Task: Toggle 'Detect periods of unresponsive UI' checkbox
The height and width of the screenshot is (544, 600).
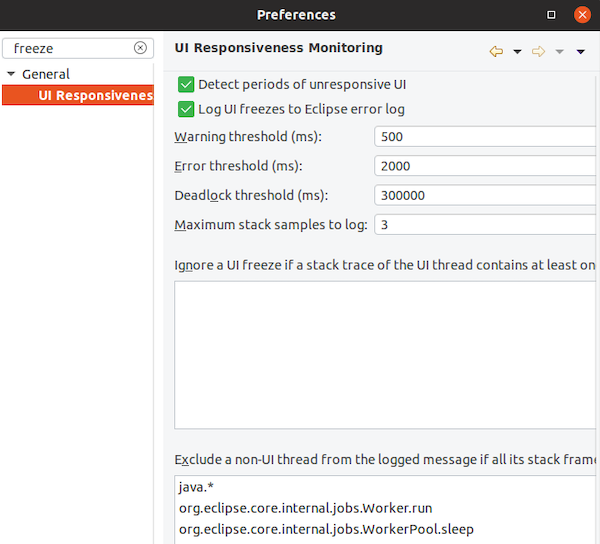Action: (x=186, y=85)
